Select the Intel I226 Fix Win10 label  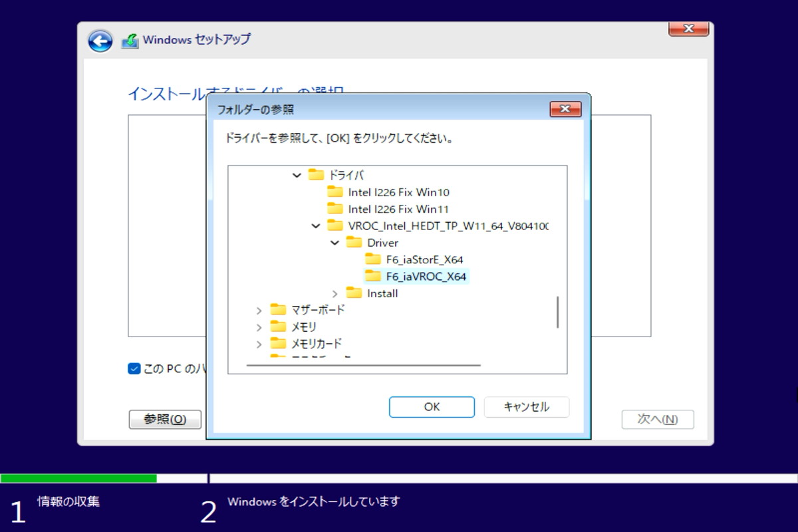tap(399, 192)
